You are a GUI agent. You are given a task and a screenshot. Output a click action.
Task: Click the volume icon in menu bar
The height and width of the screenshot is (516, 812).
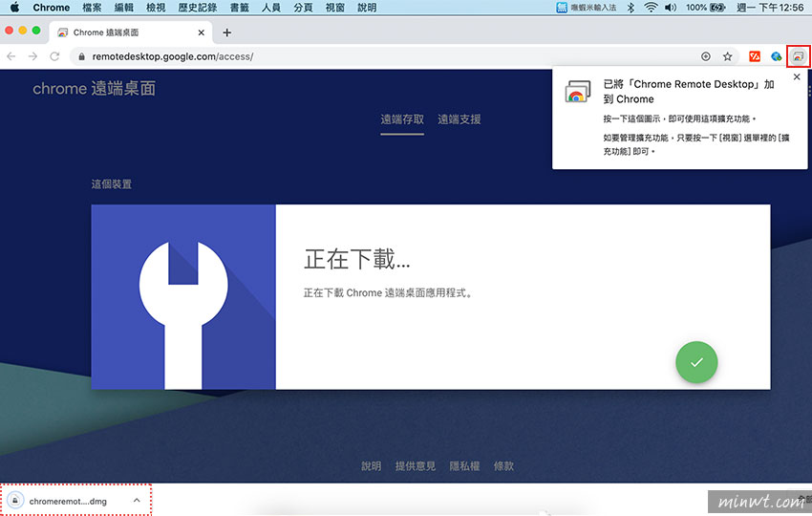click(x=671, y=8)
